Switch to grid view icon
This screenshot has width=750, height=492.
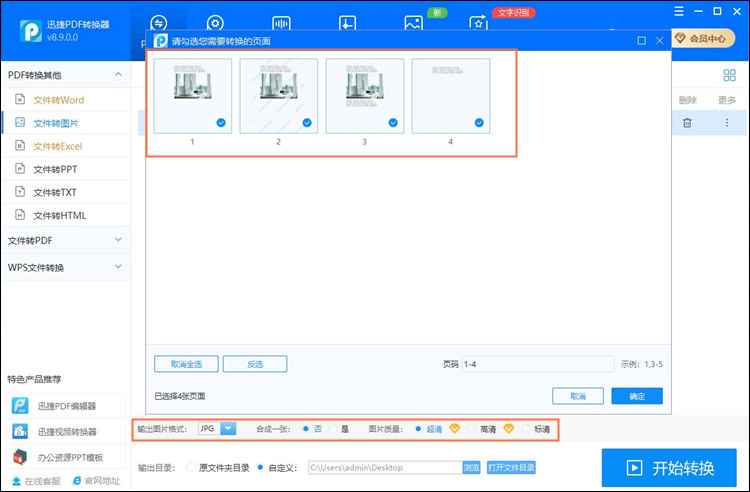click(729, 75)
